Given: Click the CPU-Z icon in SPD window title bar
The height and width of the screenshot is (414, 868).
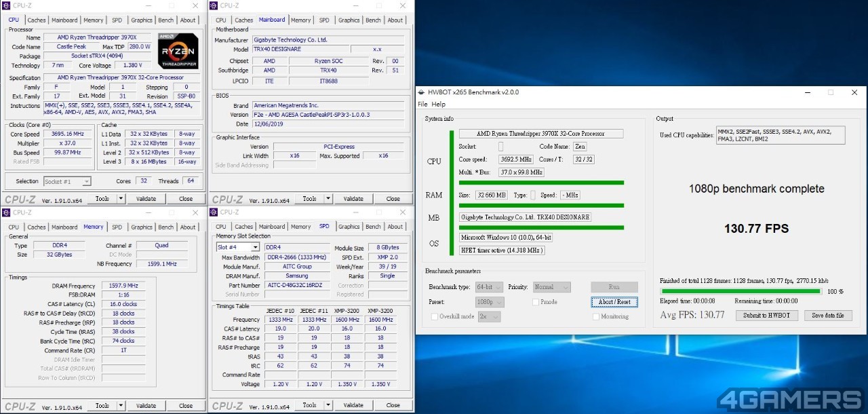Looking at the screenshot, I should coord(214,212).
